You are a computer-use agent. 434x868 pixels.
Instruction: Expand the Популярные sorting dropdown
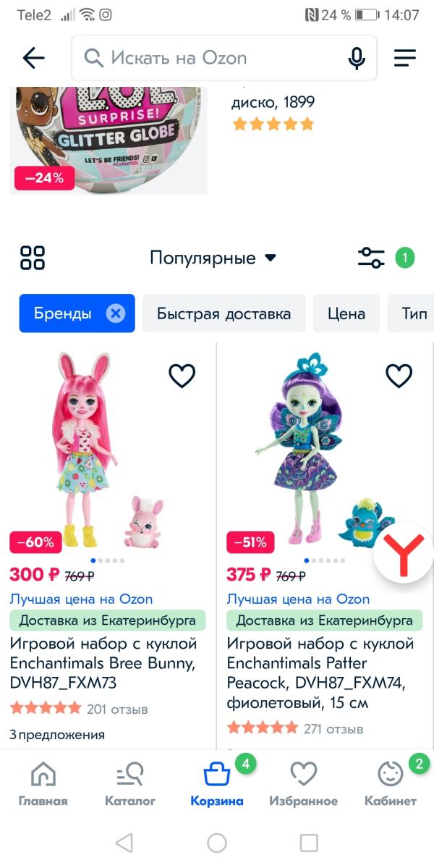(x=213, y=258)
